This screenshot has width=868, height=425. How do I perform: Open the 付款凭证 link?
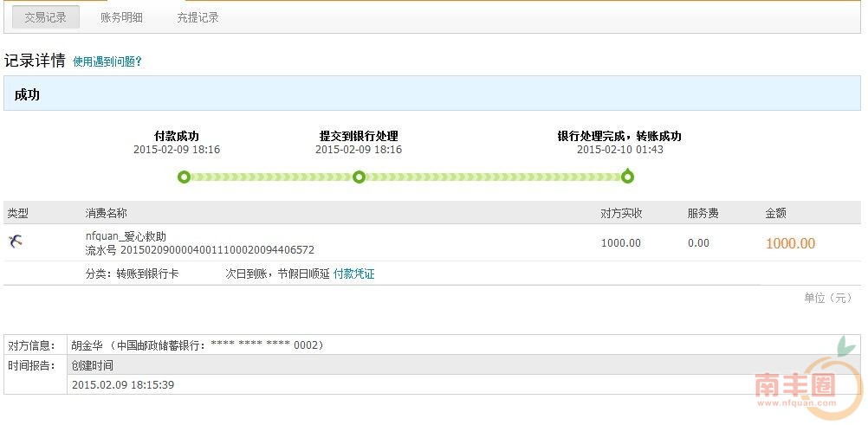[354, 274]
